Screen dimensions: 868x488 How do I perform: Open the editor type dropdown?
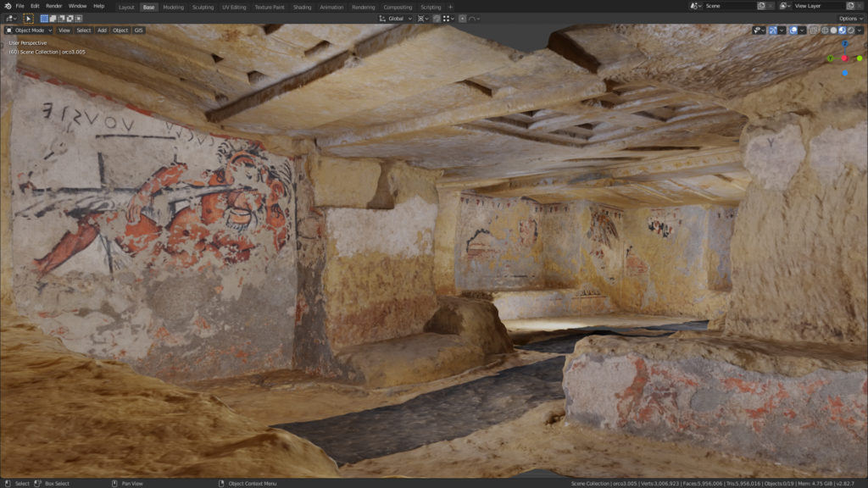[x=12, y=19]
